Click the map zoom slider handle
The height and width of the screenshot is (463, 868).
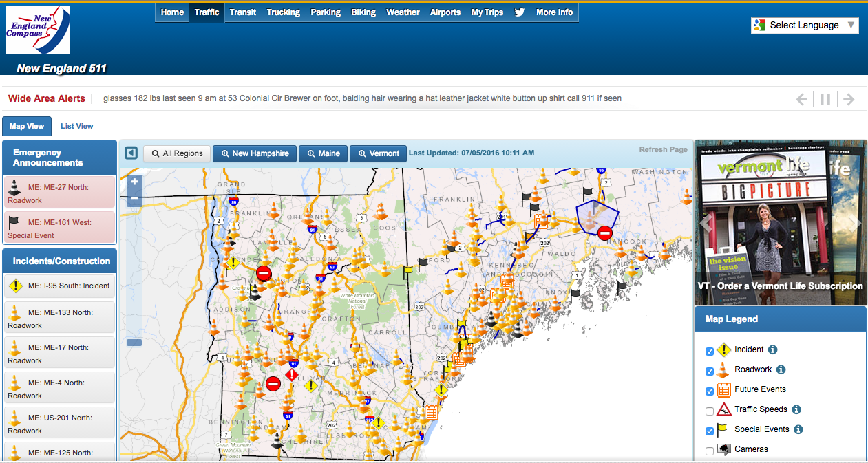135,343
